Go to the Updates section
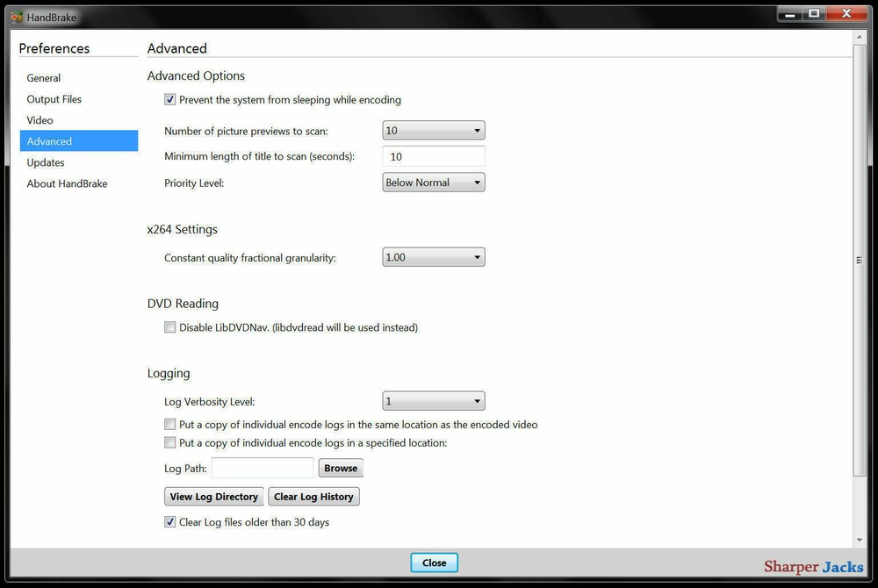Image resolution: width=878 pixels, height=588 pixels. [x=46, y=161]
